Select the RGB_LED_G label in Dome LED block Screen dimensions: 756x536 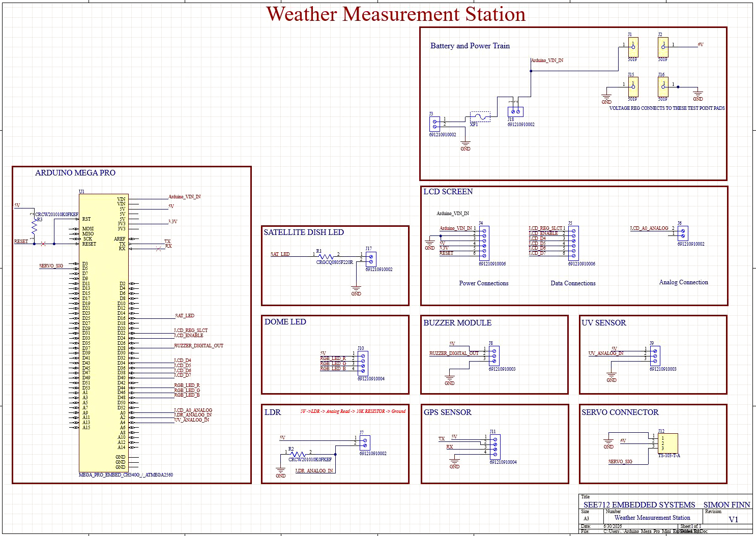[x=333, y=363]
